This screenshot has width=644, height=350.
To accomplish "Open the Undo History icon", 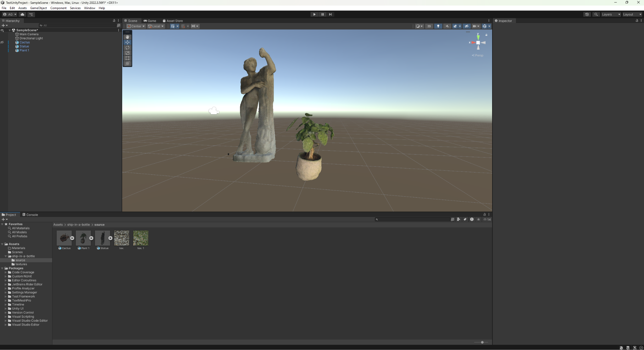I will pyautogui.click(x=587, y=14).
